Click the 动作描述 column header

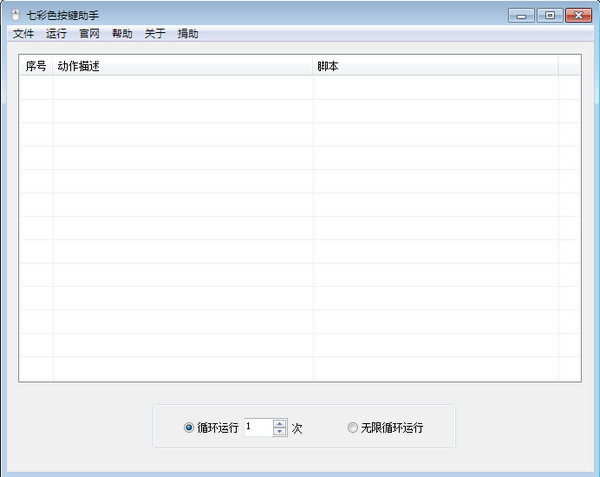pyautogui.click(x=183, y=66)
